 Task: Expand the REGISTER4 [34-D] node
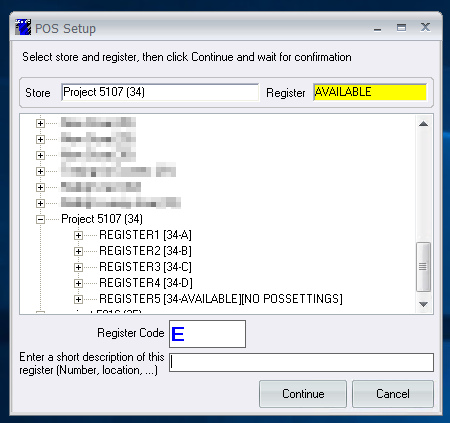pos(78,283)
